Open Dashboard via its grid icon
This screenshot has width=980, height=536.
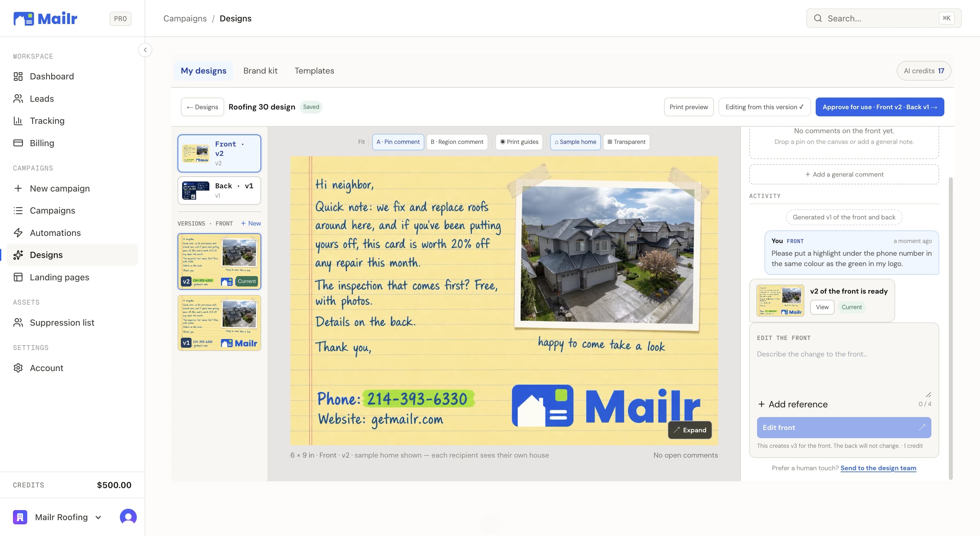(x=18, y=76)
